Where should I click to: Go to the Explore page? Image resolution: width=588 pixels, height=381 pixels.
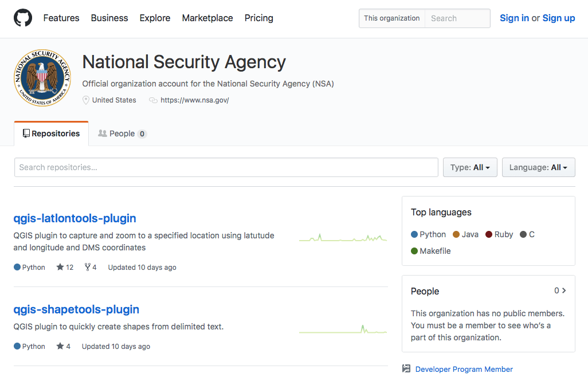pos(155,18)
